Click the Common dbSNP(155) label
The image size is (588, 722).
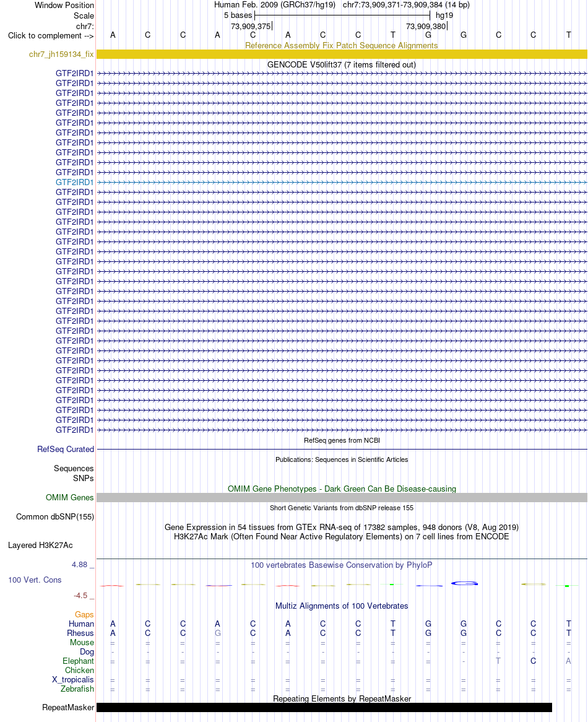pos(54,517)
